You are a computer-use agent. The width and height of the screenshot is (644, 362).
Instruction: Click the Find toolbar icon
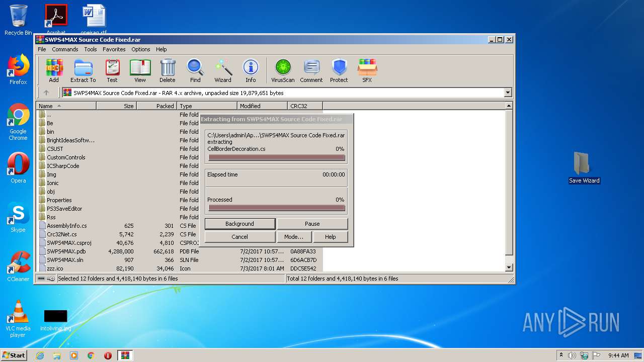[195, 70]
